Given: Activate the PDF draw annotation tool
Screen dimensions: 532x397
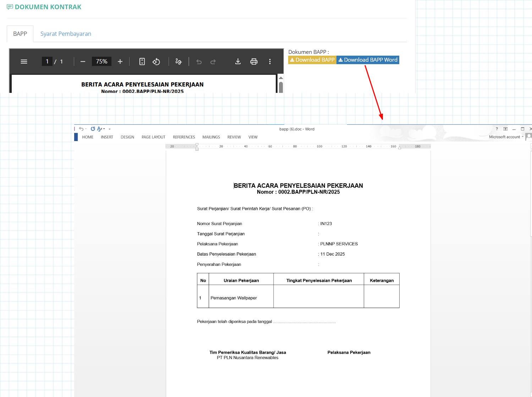Looking at the screenshot, I should click(179, 62).
